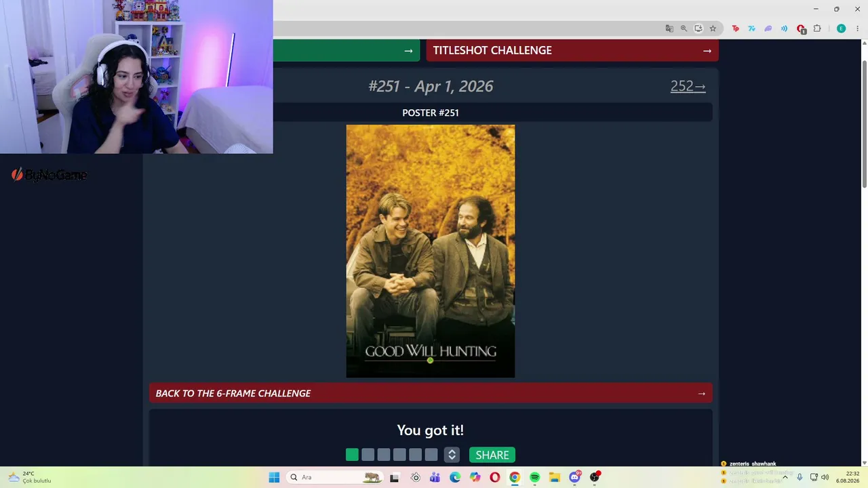Show hidden system tray icons

click(785, 477)
